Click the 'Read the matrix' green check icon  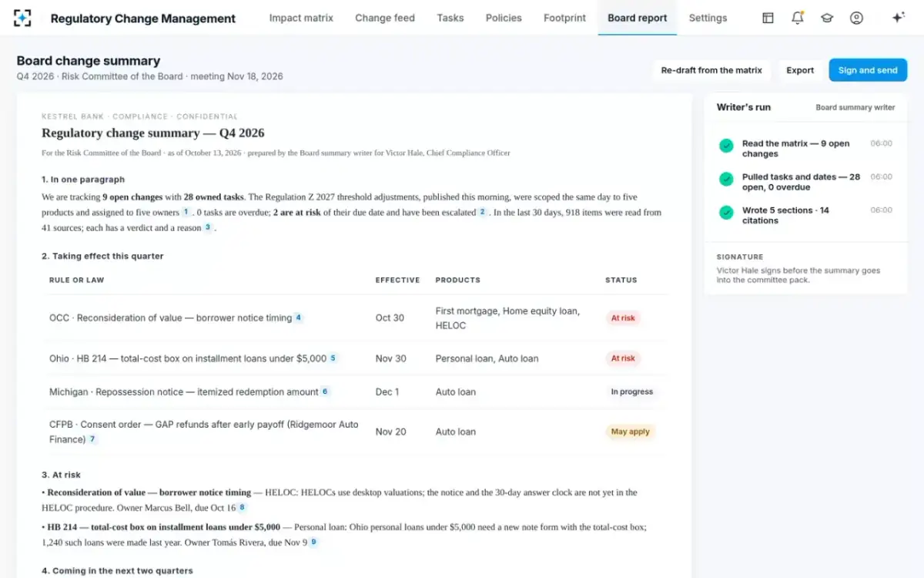(x=725, y=146)
